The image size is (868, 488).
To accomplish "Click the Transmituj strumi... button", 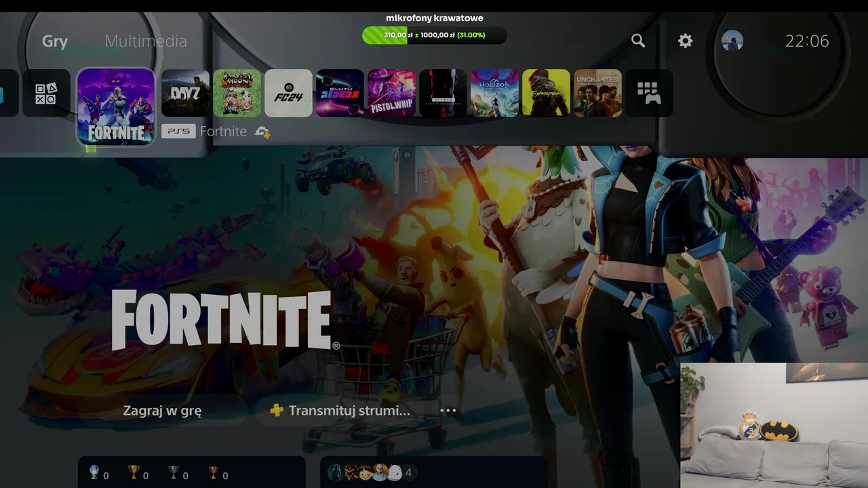I will point(340,410).
